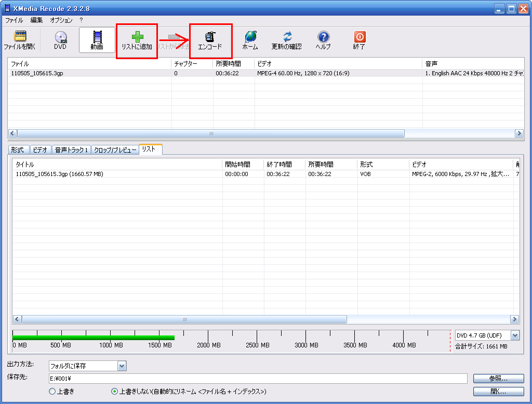
Task: Click the 開始時間 column header
Action: (243, 165)
